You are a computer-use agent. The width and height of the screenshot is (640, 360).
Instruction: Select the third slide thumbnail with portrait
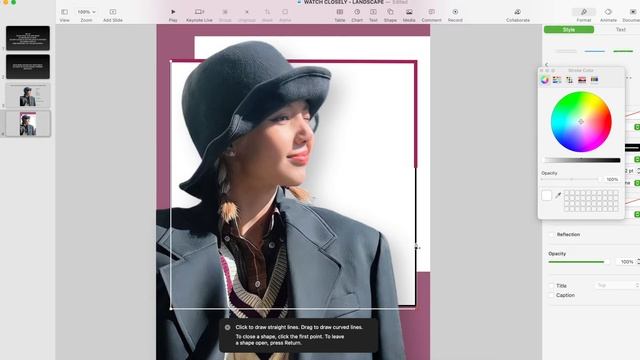click(28, 95)
